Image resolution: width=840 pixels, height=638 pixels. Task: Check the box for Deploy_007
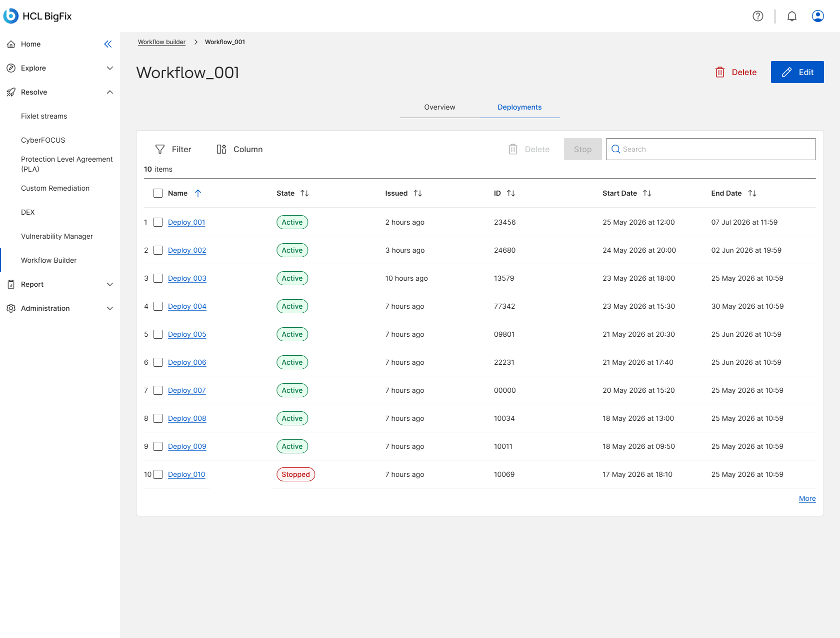158,390
